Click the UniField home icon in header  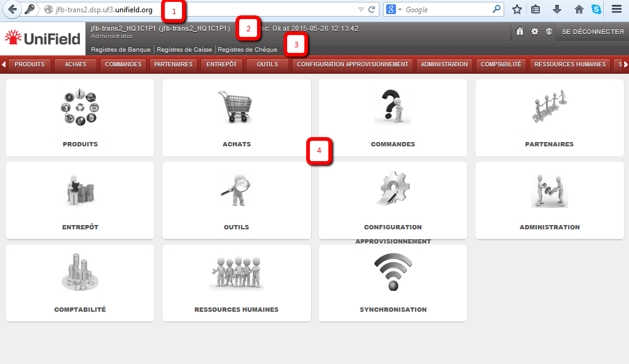tap(520, 31)
